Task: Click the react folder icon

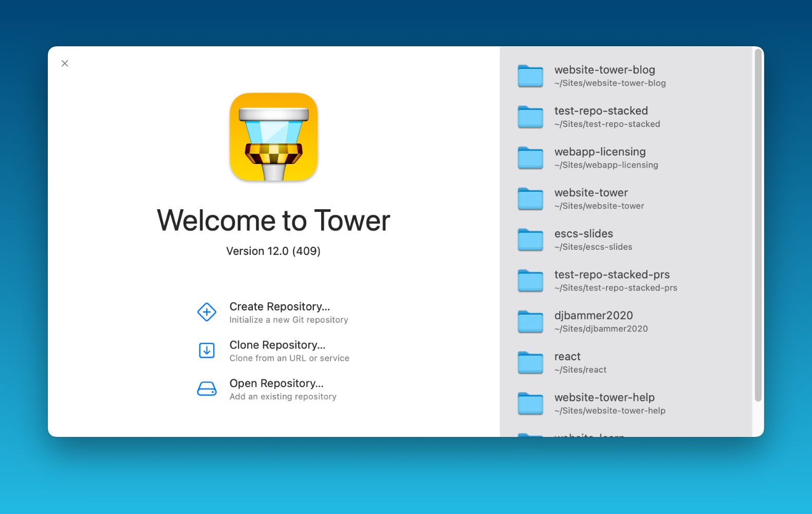Action: click(x=530, y=363)
